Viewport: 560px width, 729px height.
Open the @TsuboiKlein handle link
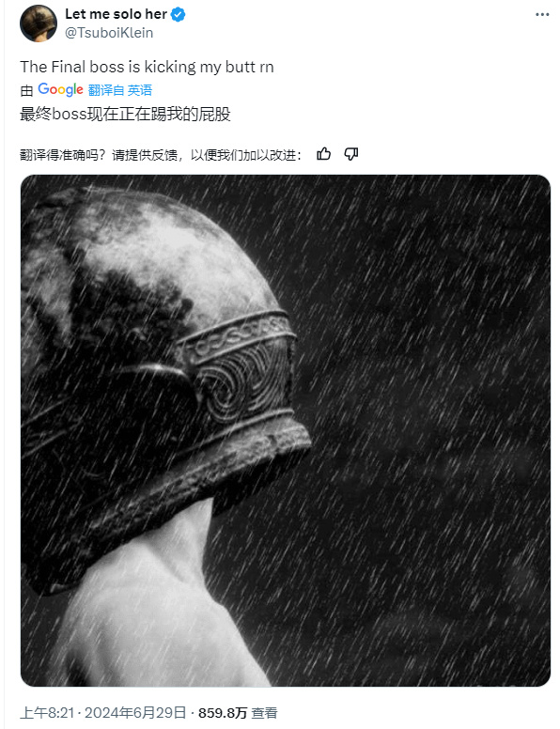tap(109, 33)
